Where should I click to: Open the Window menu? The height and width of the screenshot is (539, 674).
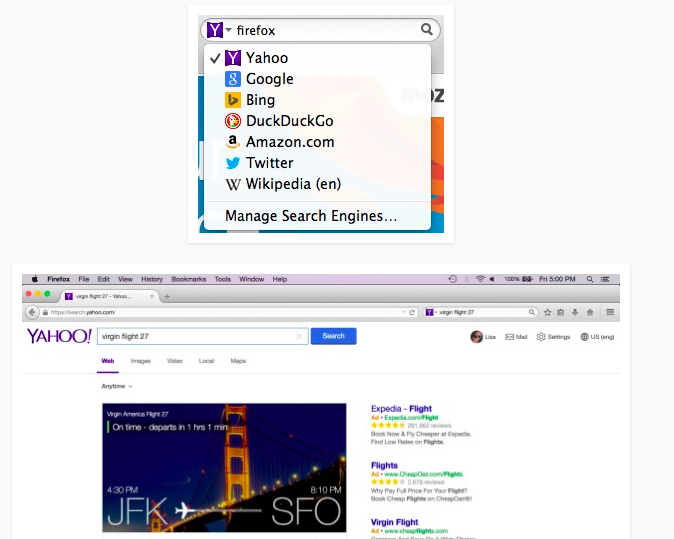pos(251,279)
